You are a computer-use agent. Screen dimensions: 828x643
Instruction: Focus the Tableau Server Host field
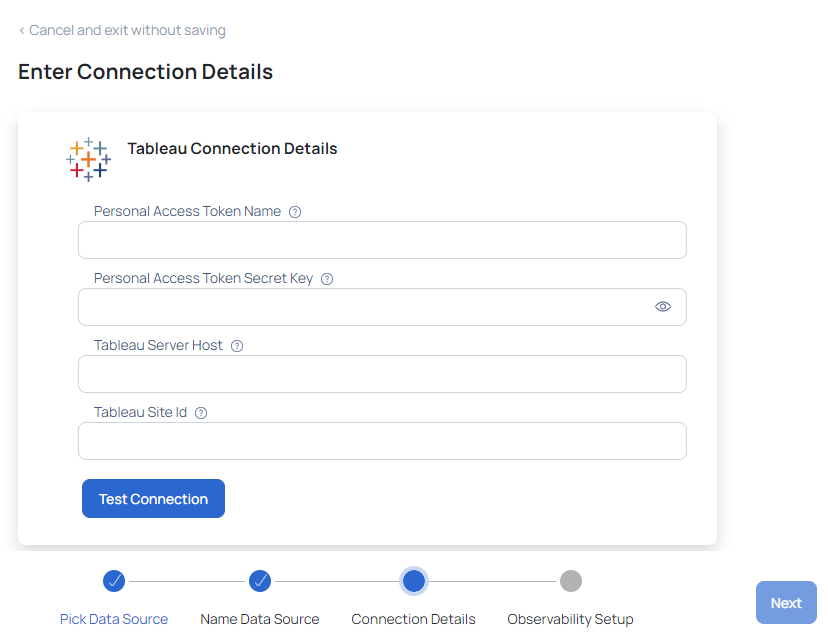tap(382, 374)
